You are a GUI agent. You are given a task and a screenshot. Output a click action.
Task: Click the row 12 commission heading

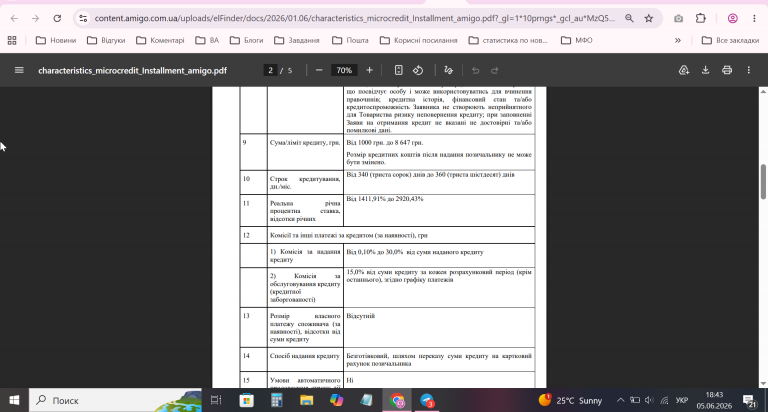348,235
